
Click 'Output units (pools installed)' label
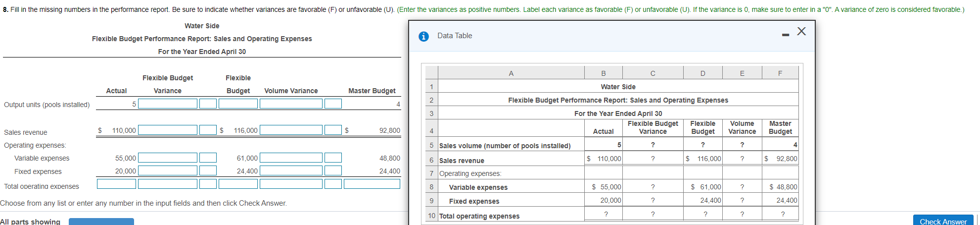47,105
